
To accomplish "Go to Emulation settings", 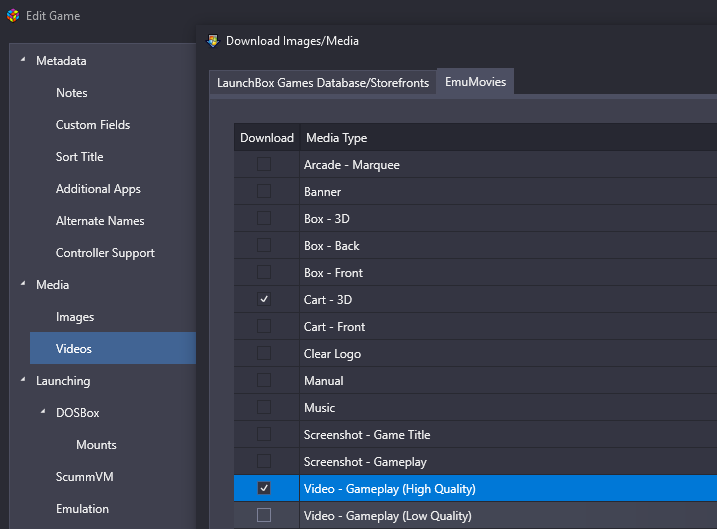I will 82,509.
